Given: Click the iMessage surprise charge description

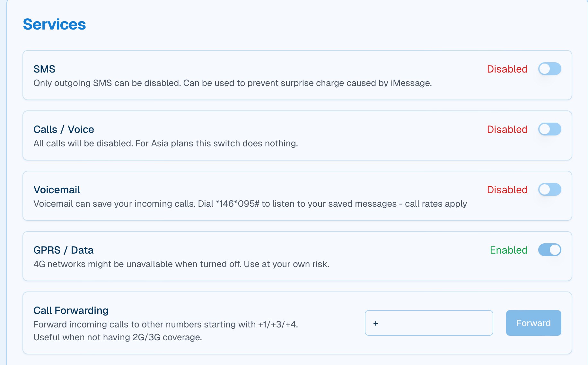Looking at the screenshot, I should click(x=233, y=83).
